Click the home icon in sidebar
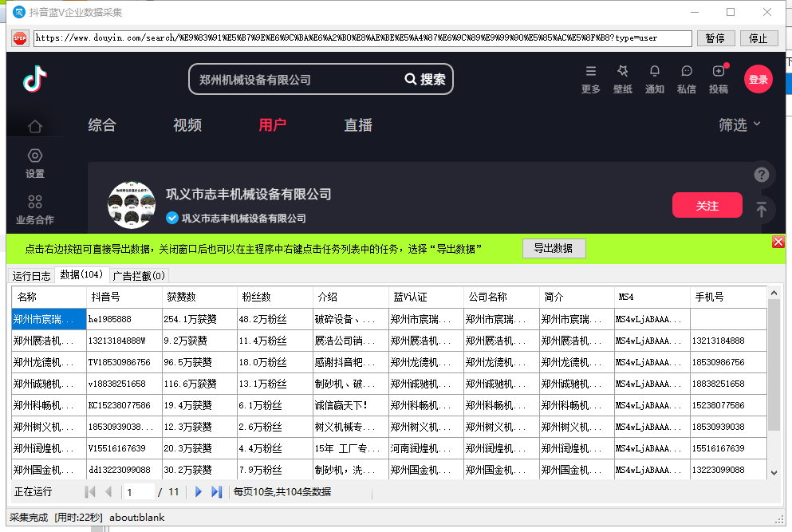 pyautogui.click(x=35, y=126)
